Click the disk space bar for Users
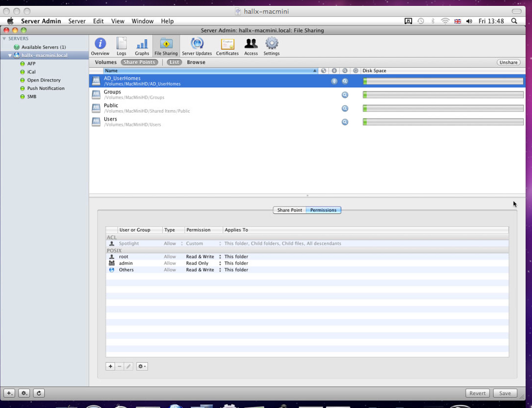 tap(443, 122)
